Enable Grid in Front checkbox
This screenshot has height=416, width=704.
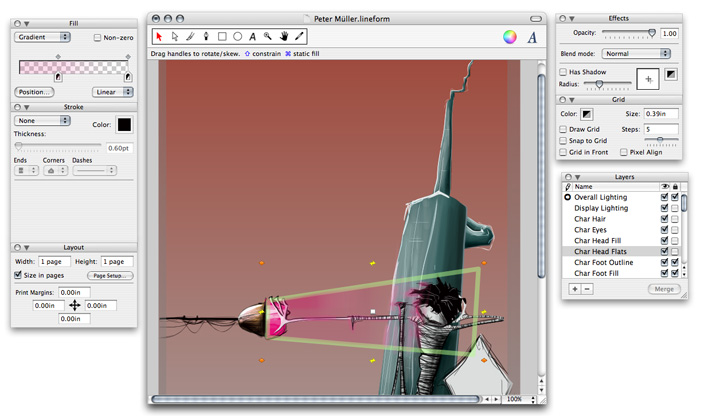[563, 153]
